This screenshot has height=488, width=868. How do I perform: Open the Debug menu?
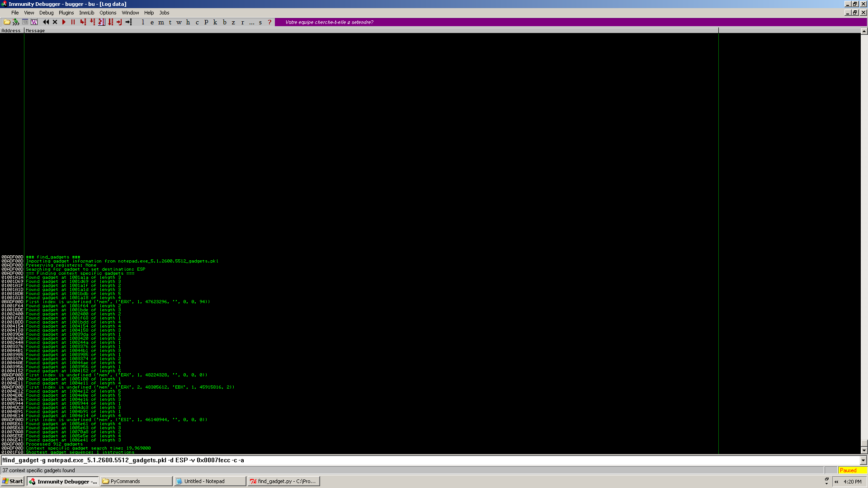(46, 13)
